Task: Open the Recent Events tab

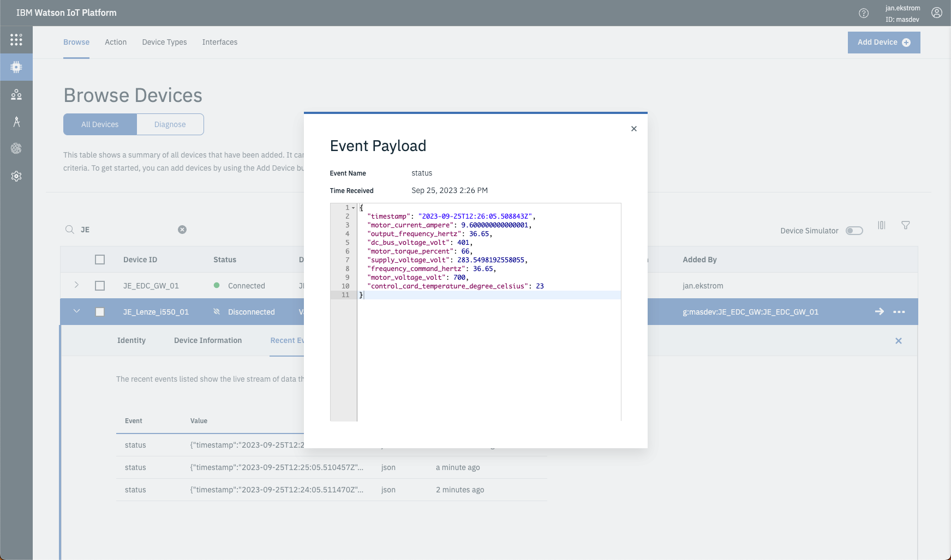Action: [x=287, y=340]
